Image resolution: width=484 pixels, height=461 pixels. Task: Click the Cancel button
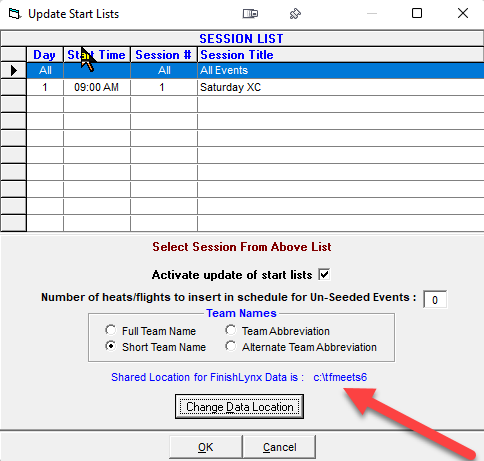(x=279, y=447)
